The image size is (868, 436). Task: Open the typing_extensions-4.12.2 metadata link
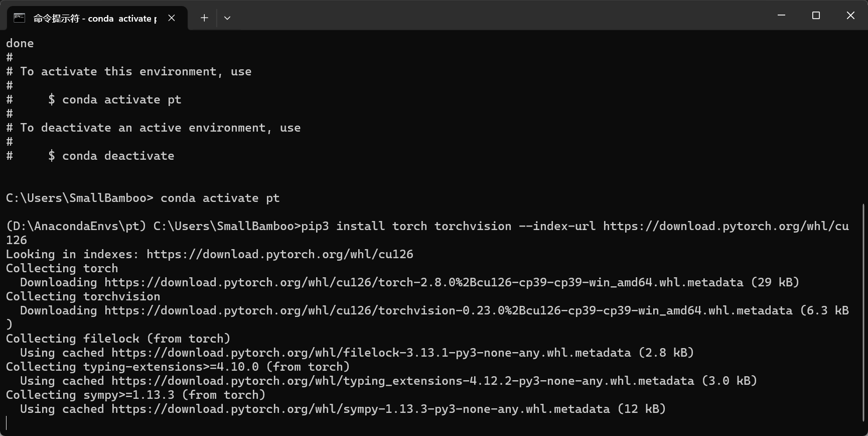click(x=402, y=381)
